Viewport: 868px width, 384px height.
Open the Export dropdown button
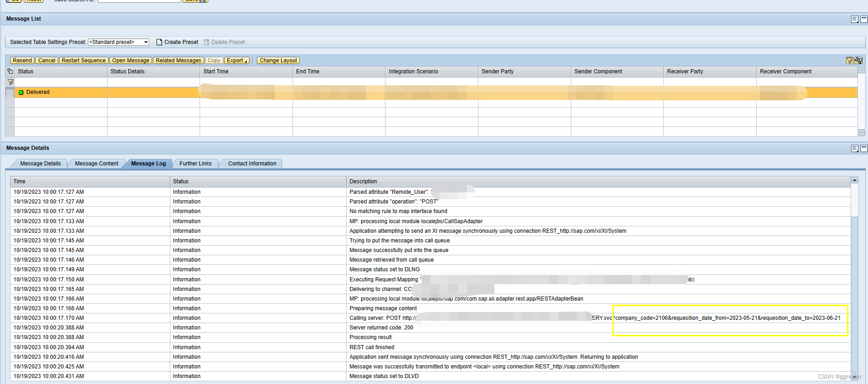(x=237, y=60)
